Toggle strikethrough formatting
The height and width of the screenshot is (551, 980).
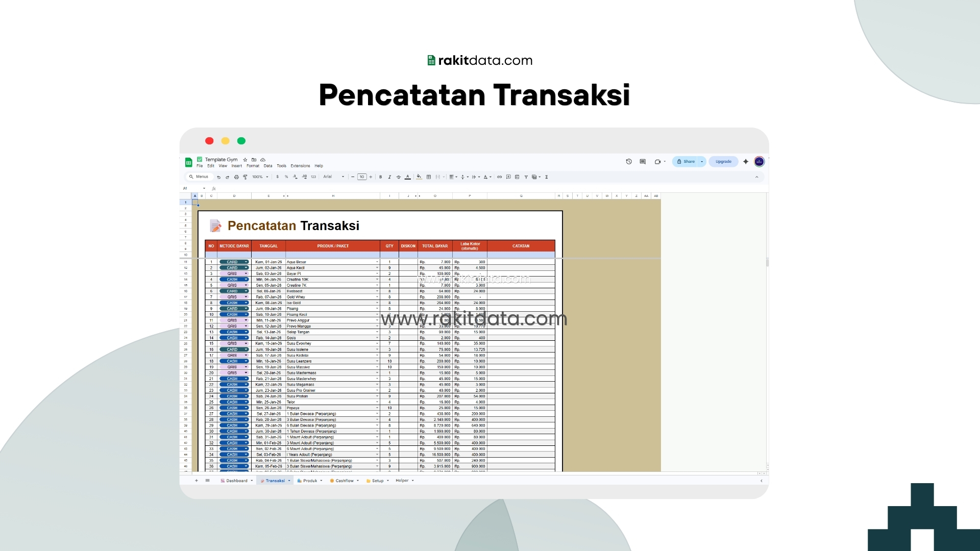tap(399, 177)
